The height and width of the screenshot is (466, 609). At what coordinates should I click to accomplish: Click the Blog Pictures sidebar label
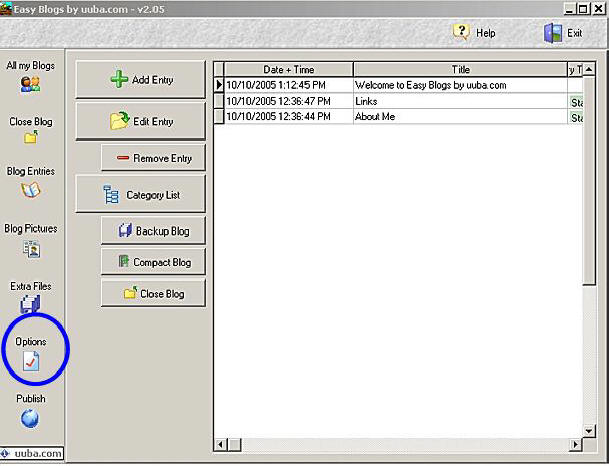[31, 228]
